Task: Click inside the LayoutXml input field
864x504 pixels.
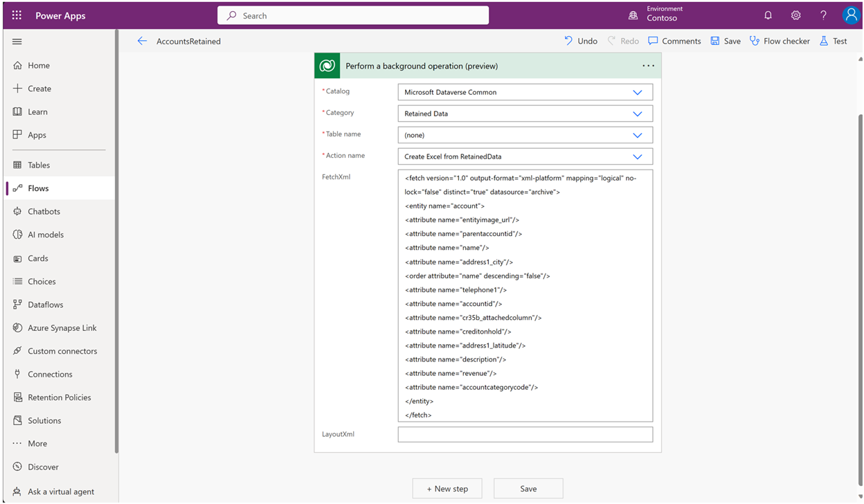Action: [525, 434]
